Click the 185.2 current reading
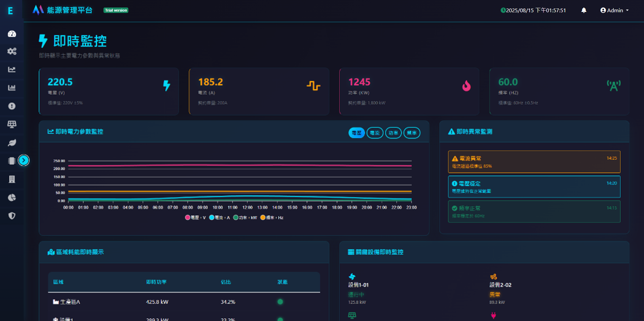The width and height of the screenshot is (644, 321). (x=211, y=82)
